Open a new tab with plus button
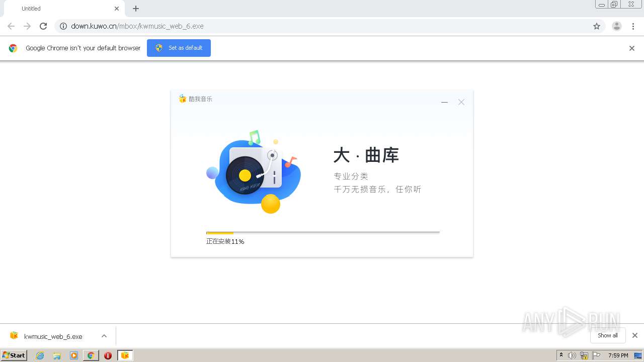 point(136,9)
